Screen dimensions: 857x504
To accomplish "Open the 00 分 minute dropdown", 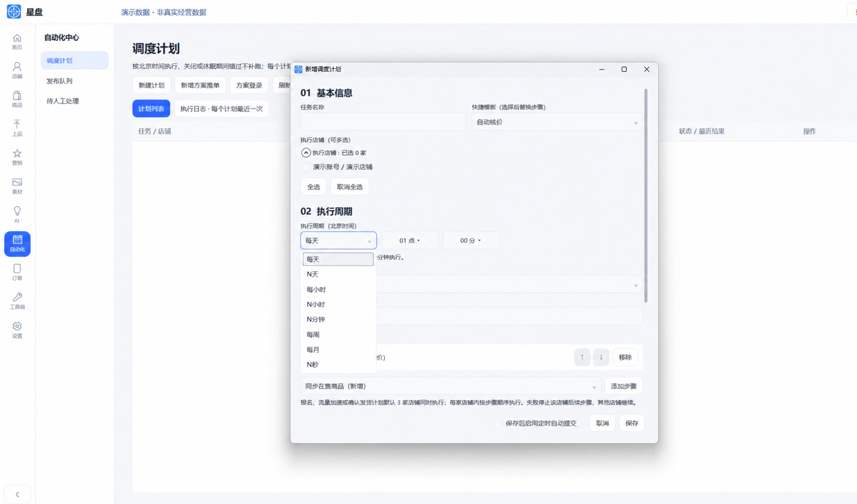I will 471,240.
